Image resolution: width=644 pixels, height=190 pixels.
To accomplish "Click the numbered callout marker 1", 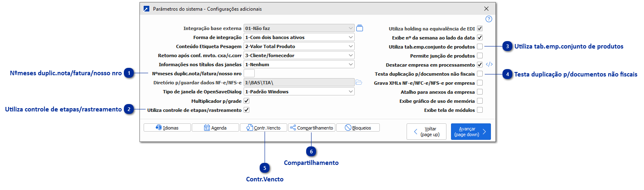I will [x=129, y=74].
